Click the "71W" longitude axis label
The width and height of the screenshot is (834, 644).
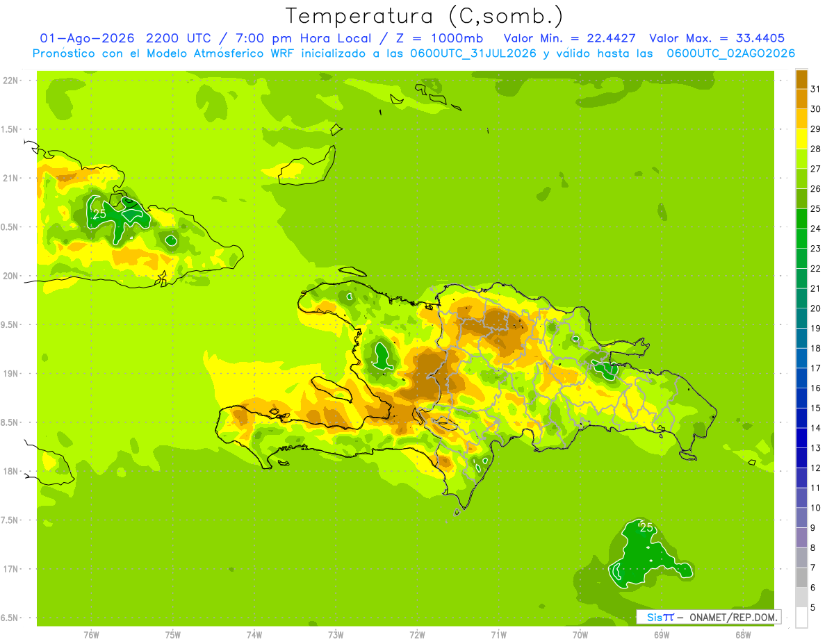(498, 634)
